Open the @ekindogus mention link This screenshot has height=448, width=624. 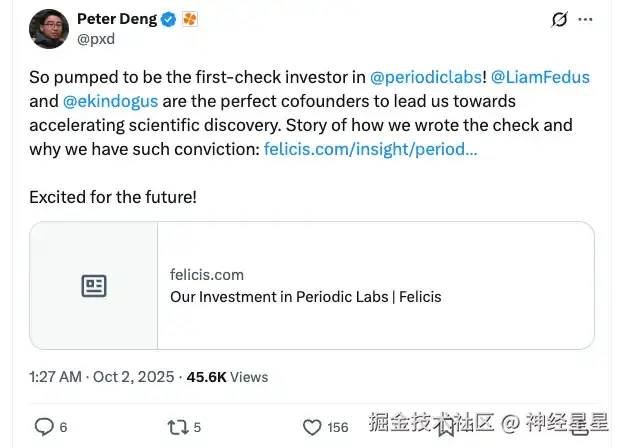111,101
